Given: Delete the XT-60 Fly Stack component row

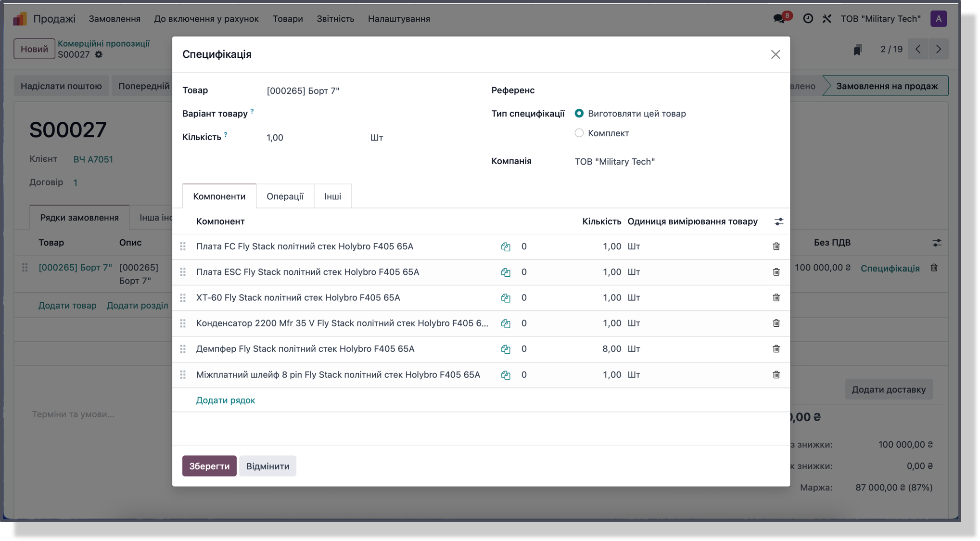Looking at the screenshot, I should [x=776, y=297].
